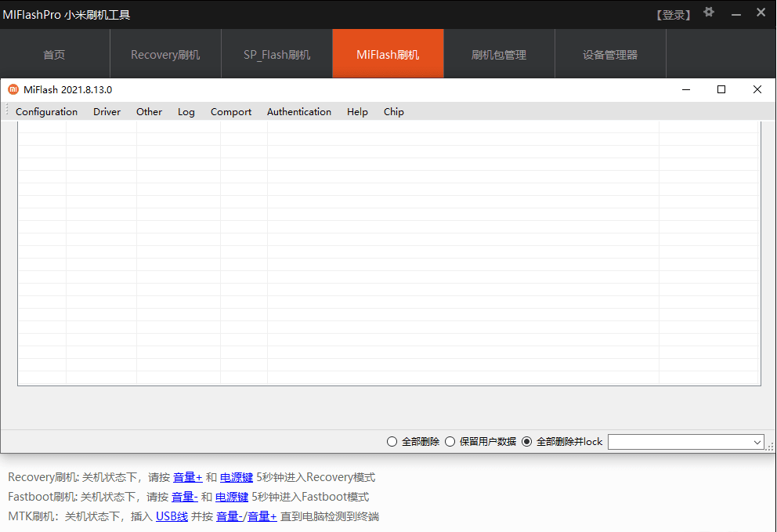Switch to the 首页 tab

pyautogui.click(x=54, y=53)
